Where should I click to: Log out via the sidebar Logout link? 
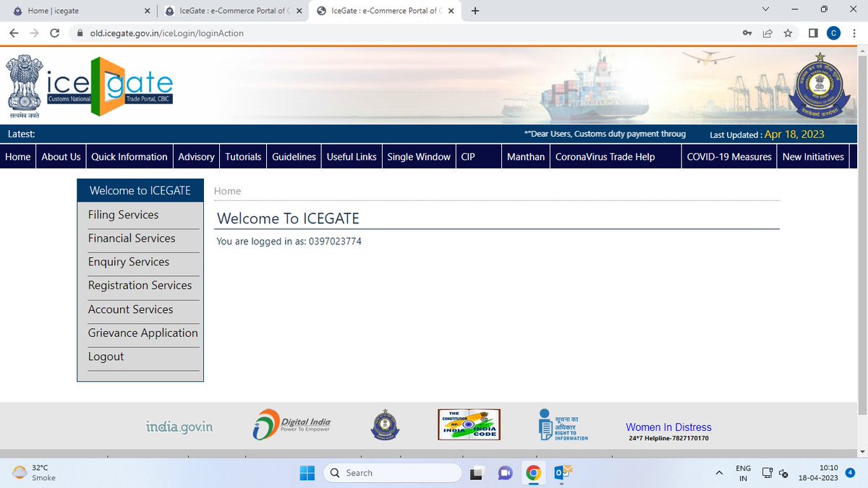tap(106, 356)
